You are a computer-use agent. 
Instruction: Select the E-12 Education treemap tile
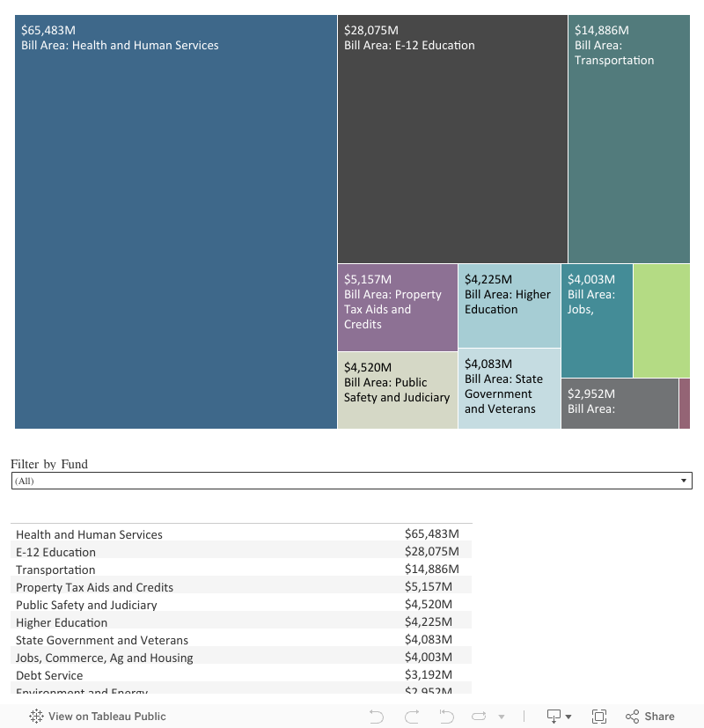[452, 139]
